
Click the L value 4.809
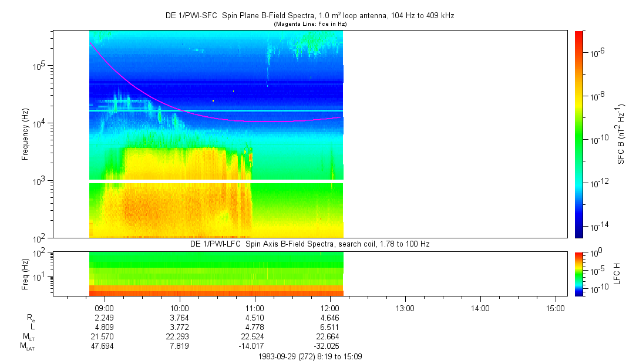click(104, 327)
